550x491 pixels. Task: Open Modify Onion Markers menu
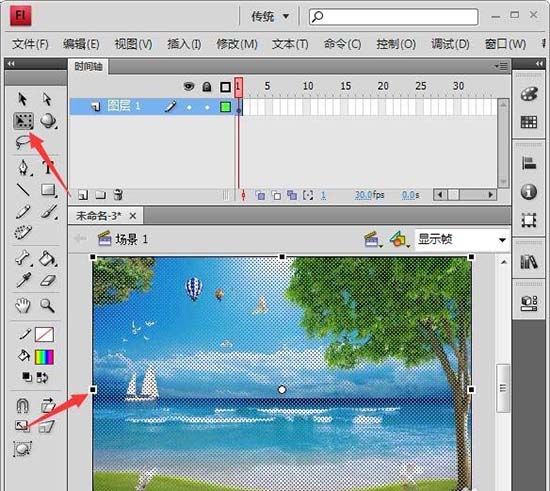308,195
